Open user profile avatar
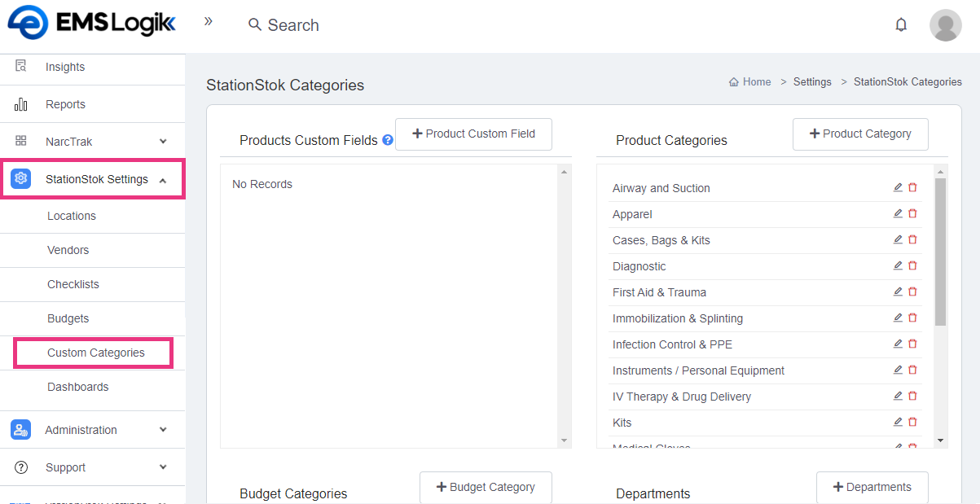 point(946,25)
